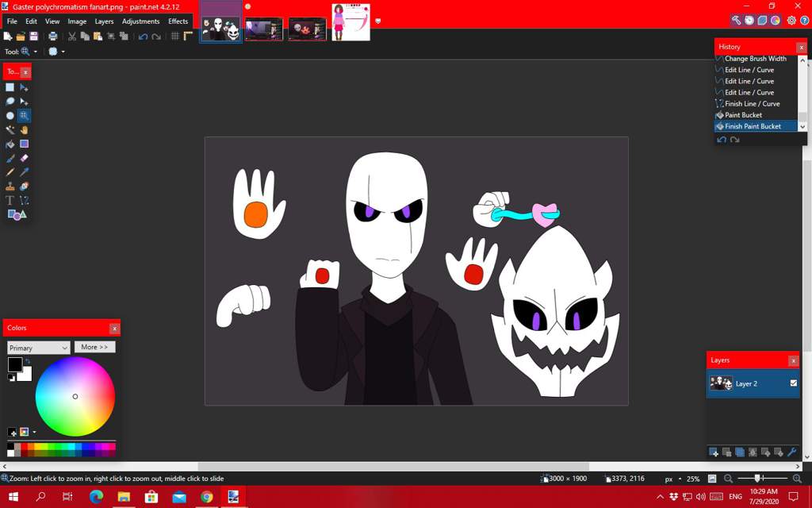The image size is (812, 508).
Task: Open the px units dropdown
Action: (x=672, y=479)
